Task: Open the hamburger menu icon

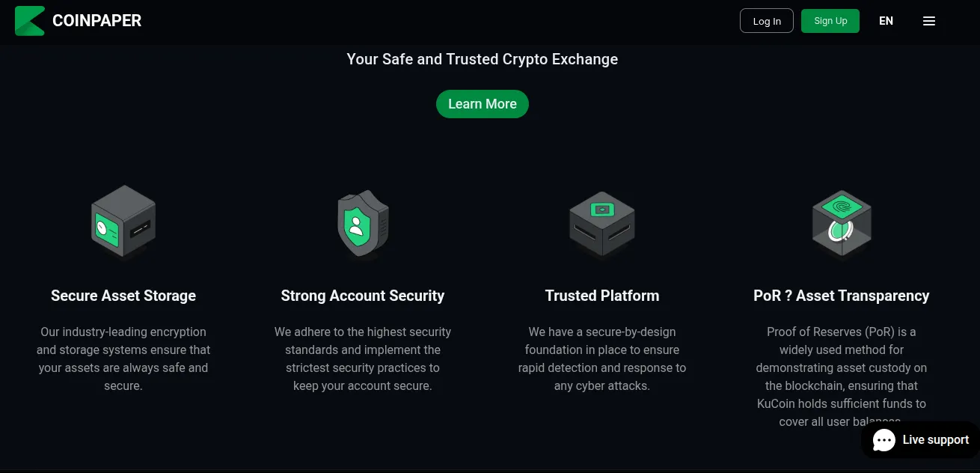Action: (x=929, y=21)
